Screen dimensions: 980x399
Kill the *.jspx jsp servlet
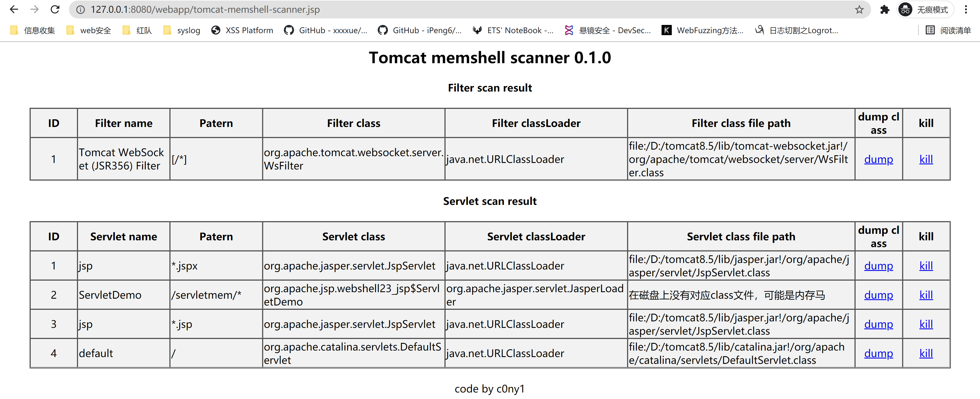pos(926,266)
